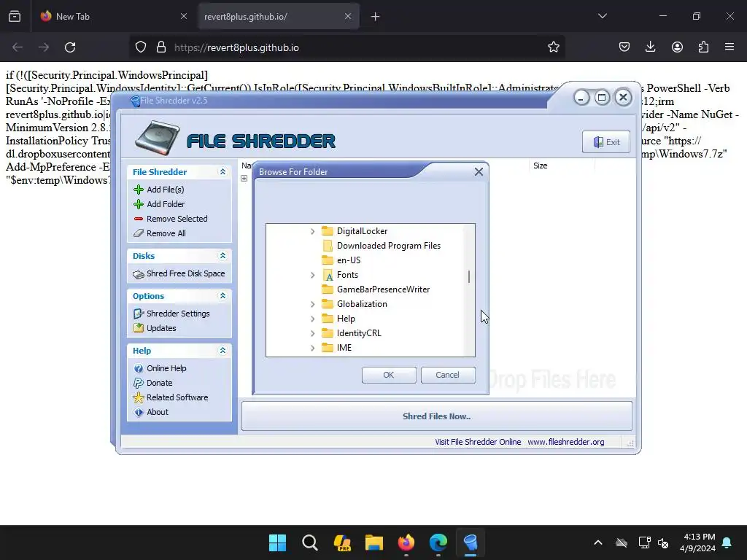Expand the IME tree node
Viewport: 747px width, 560px height.
pyautogui.click(x=312, y=348)
